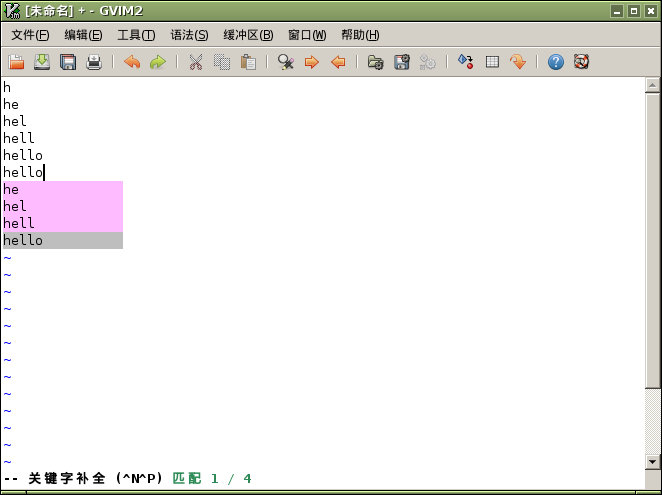Screen dimensions: 662x495
Task: Click the Build tags table icon
Action: pyautogui.click(x=492, y=62)
